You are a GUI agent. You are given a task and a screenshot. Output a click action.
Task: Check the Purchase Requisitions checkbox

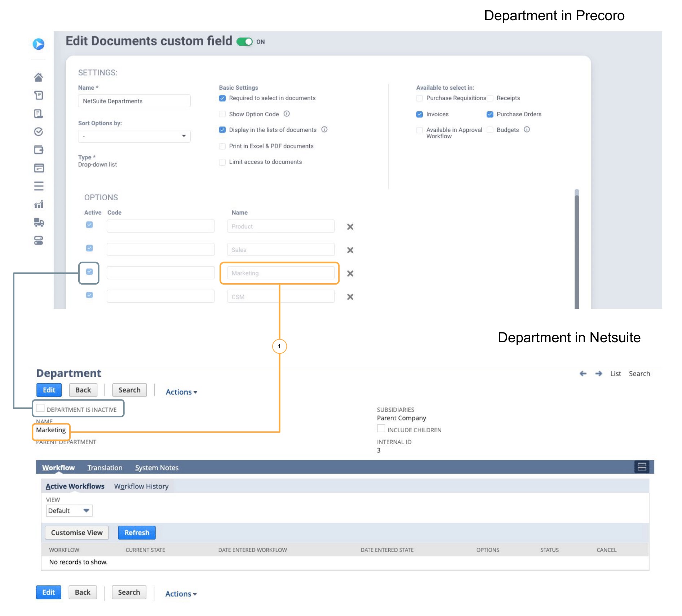point(419,98)
